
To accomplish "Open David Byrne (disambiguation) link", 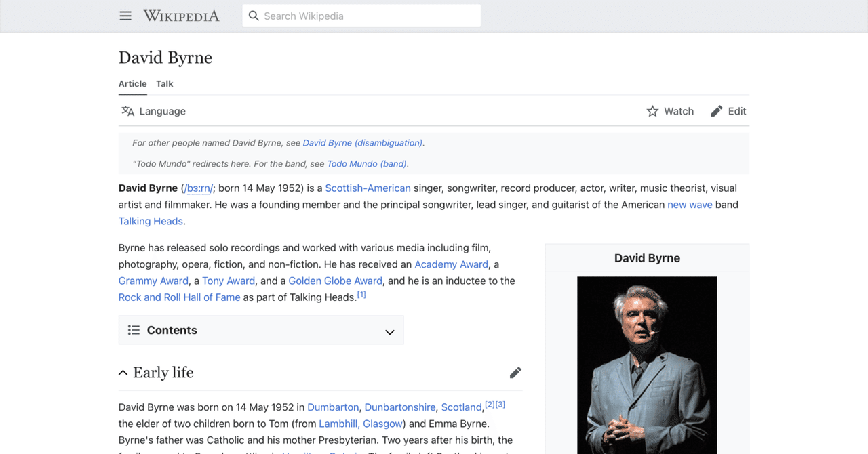I will coord(363,143).
